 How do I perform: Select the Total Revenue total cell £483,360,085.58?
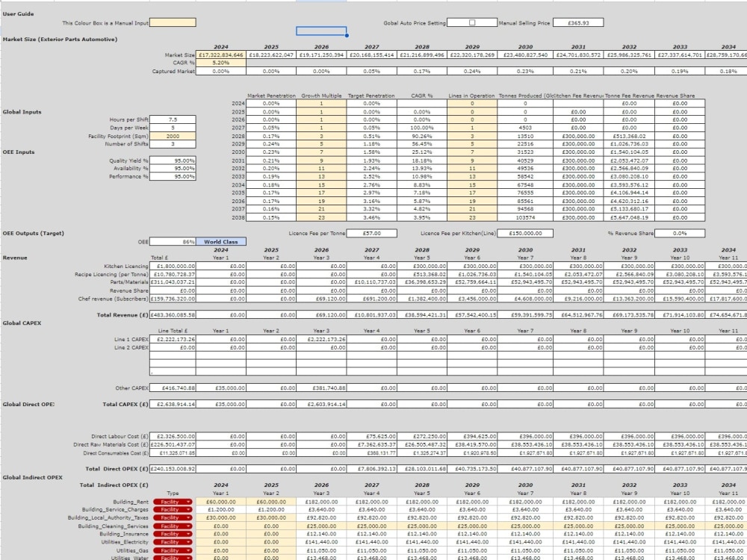pos(173,315)
